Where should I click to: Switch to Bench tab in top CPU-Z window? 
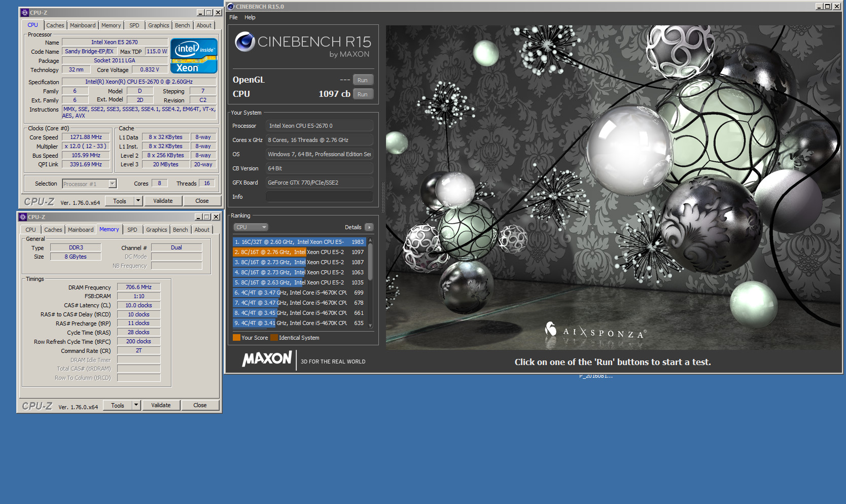183,25
